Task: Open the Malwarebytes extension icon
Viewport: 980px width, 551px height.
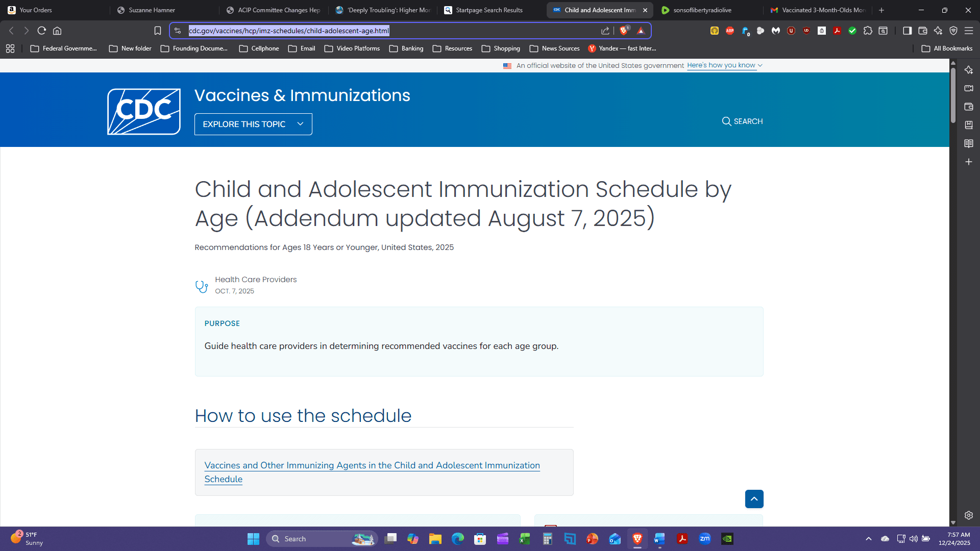Action: click(x=776, y=31)
